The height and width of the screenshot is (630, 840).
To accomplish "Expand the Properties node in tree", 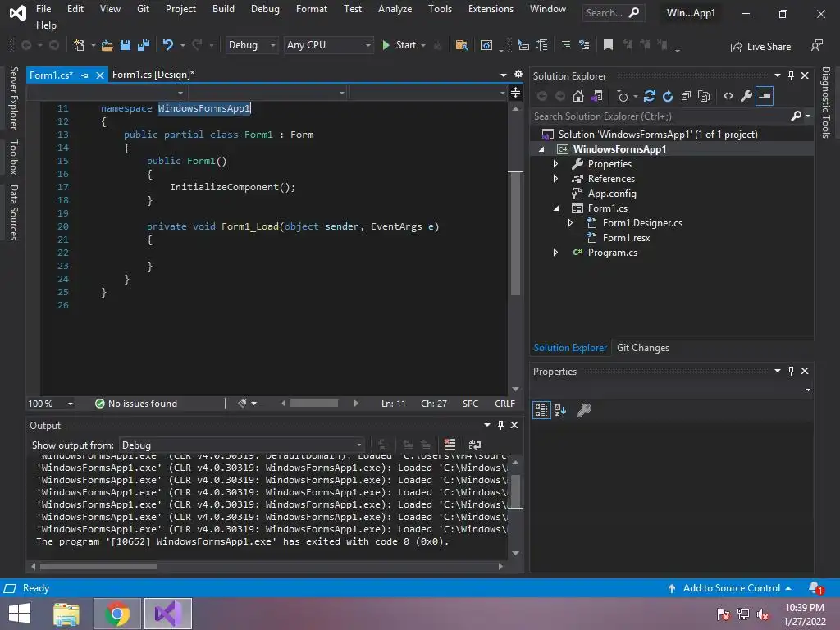I will tap(555, 164).
